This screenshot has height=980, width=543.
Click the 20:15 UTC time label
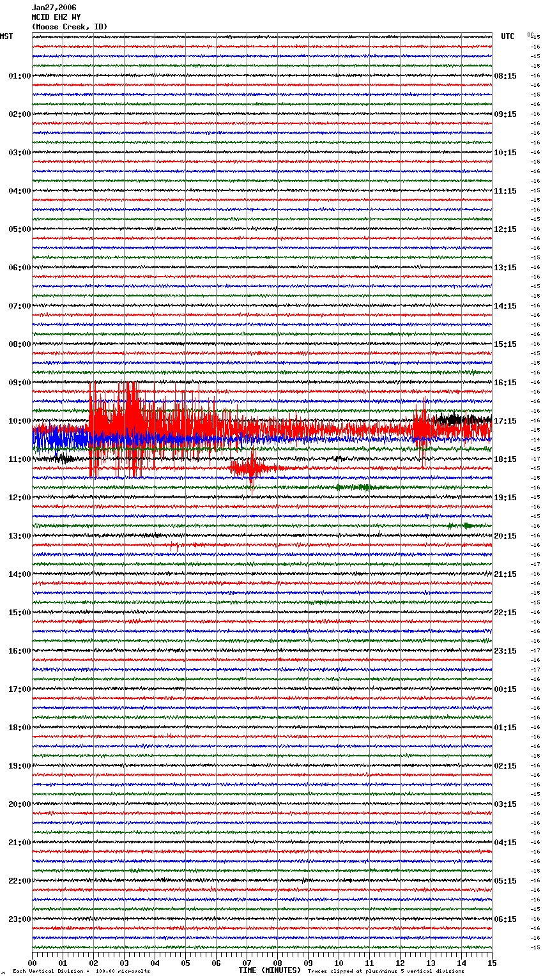point(505,536)
